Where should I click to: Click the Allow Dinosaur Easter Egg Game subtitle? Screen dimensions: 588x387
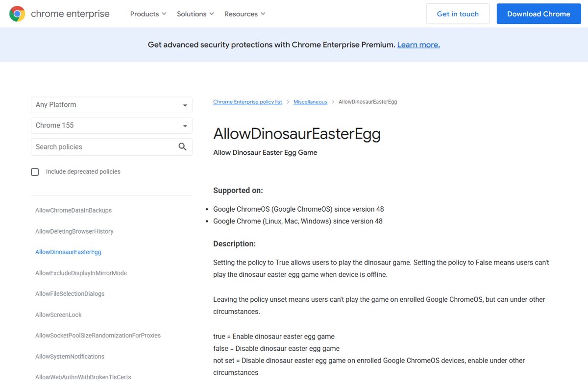265,152
